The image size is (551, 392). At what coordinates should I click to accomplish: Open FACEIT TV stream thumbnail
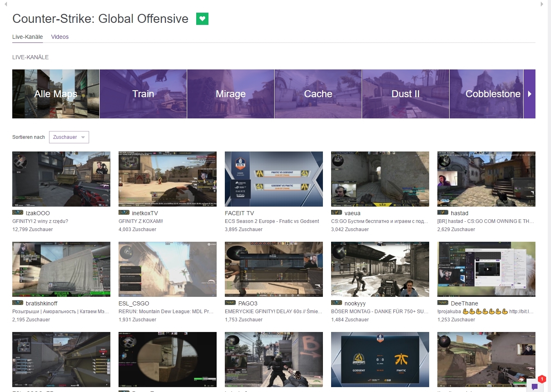[x=274, y=179]
